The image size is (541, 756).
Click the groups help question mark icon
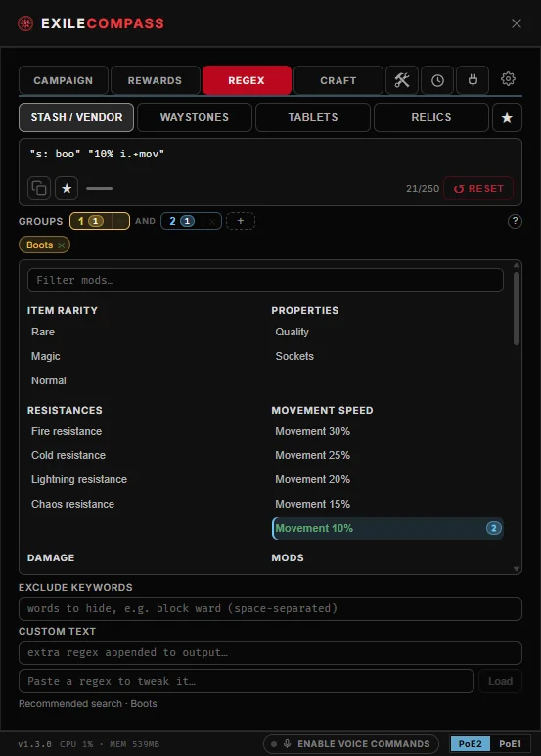point(515,221)
